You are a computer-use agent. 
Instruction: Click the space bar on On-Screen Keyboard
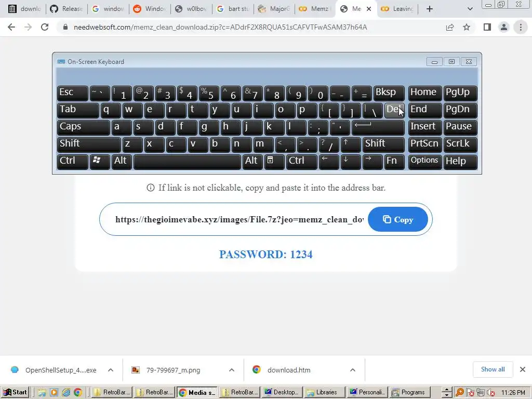tap(187, 162)
